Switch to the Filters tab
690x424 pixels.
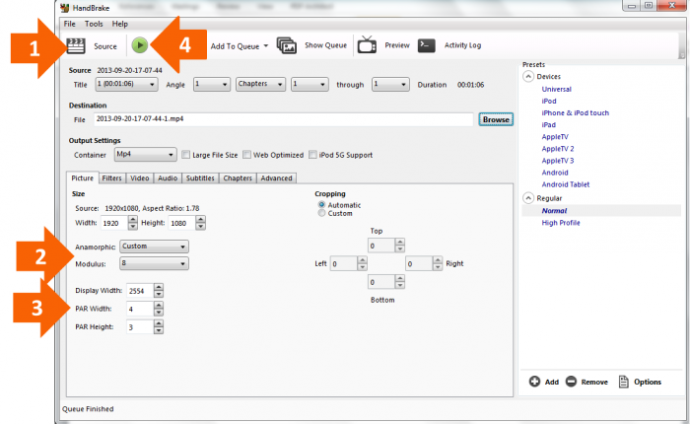[x=112, y=178]
